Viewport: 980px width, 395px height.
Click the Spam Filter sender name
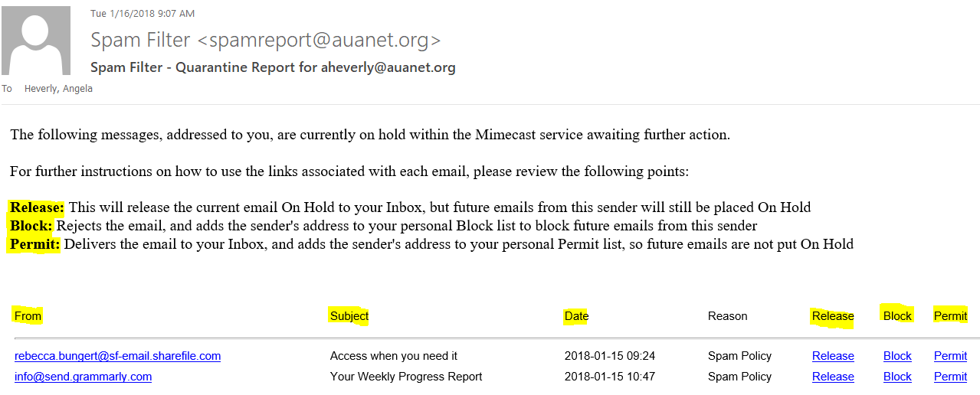(x=265, y=40)
